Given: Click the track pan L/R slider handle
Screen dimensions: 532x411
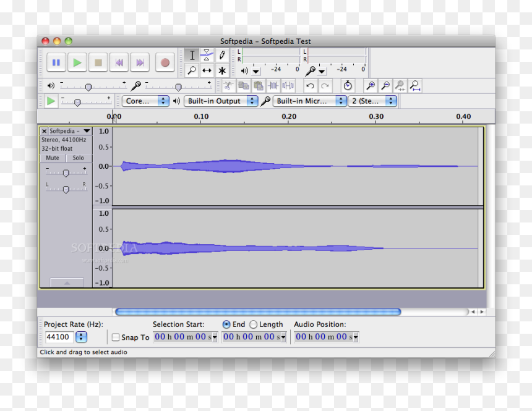Looking at the screenshot, I should [66, 189].
